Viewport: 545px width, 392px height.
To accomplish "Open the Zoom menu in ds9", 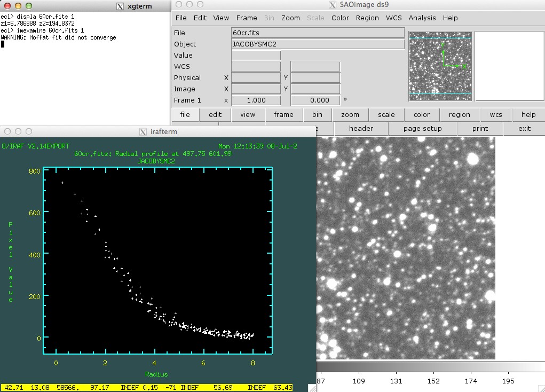I will [x=290, y=18].
